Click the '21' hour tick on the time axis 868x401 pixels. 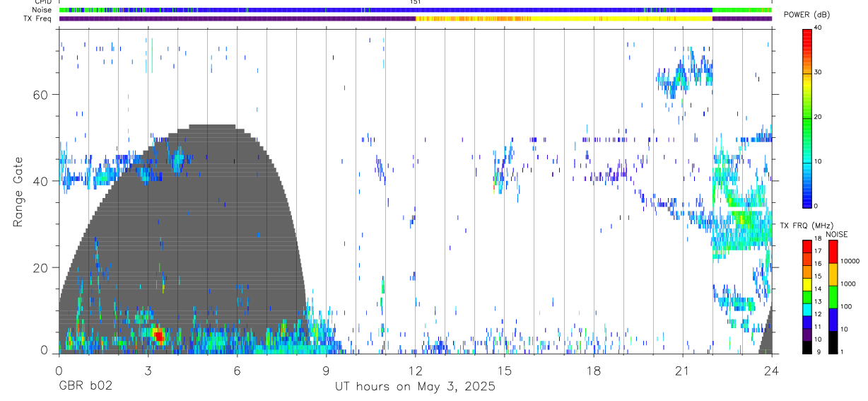pyautogui.click(x=683, y=370)
